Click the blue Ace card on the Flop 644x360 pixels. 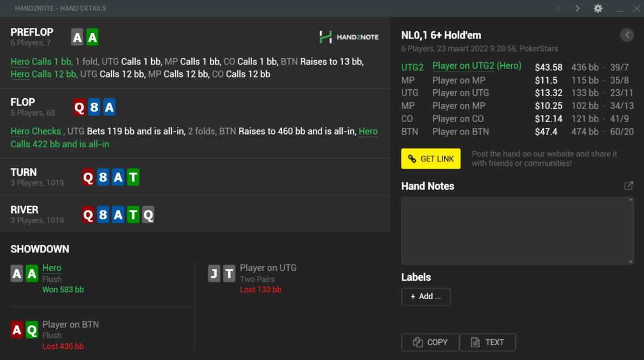(x=109, y=107)
